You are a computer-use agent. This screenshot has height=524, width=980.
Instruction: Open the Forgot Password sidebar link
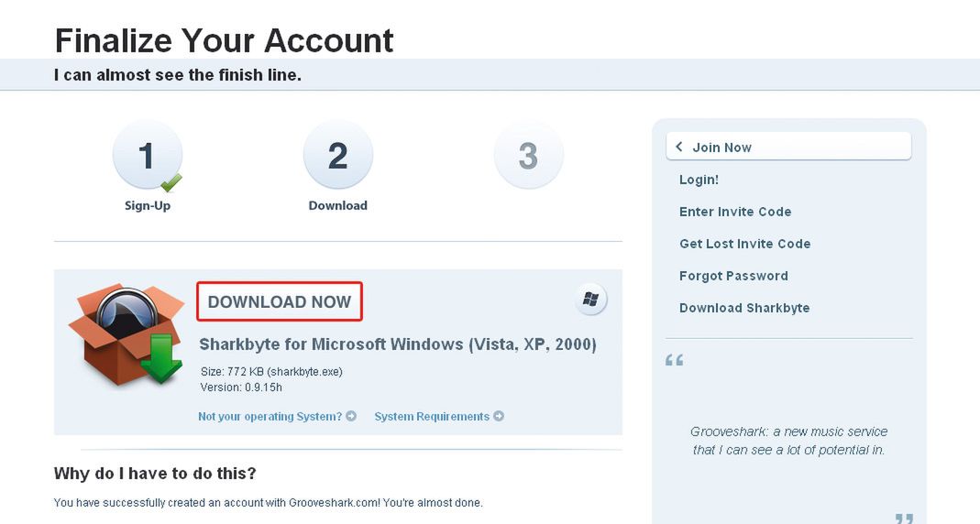pos(733,276)
